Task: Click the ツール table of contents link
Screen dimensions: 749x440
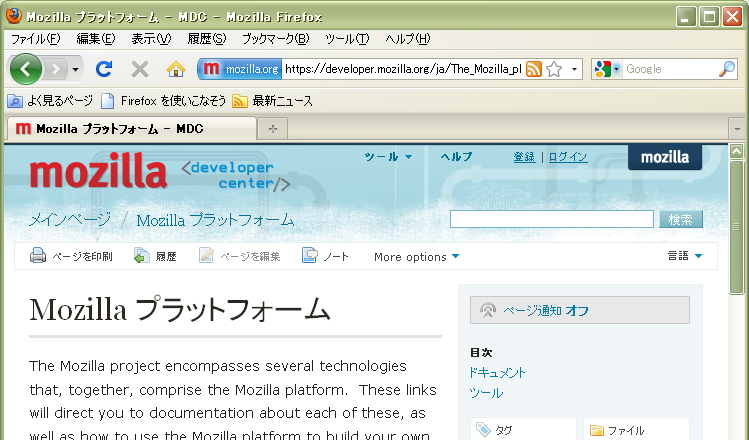Action: (x=486, y=393)
